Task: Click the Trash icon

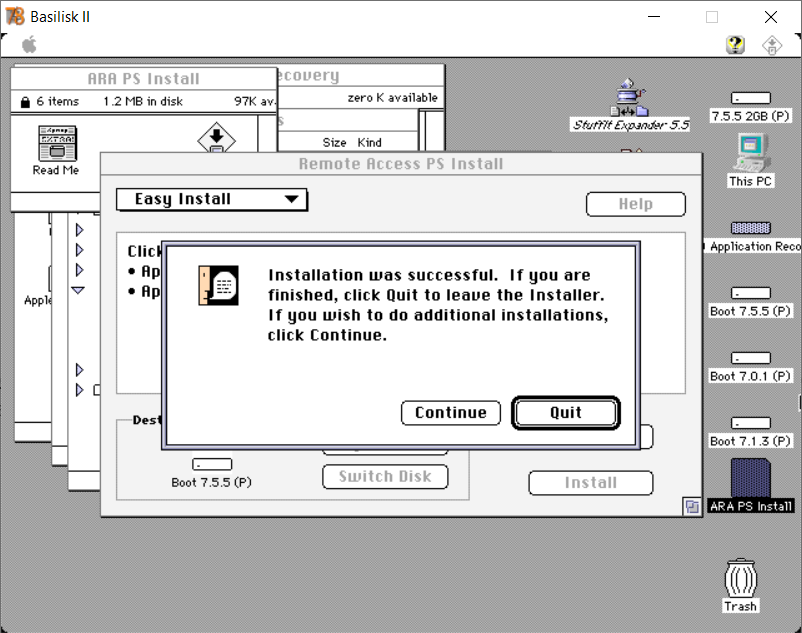Action: [740, 578]
